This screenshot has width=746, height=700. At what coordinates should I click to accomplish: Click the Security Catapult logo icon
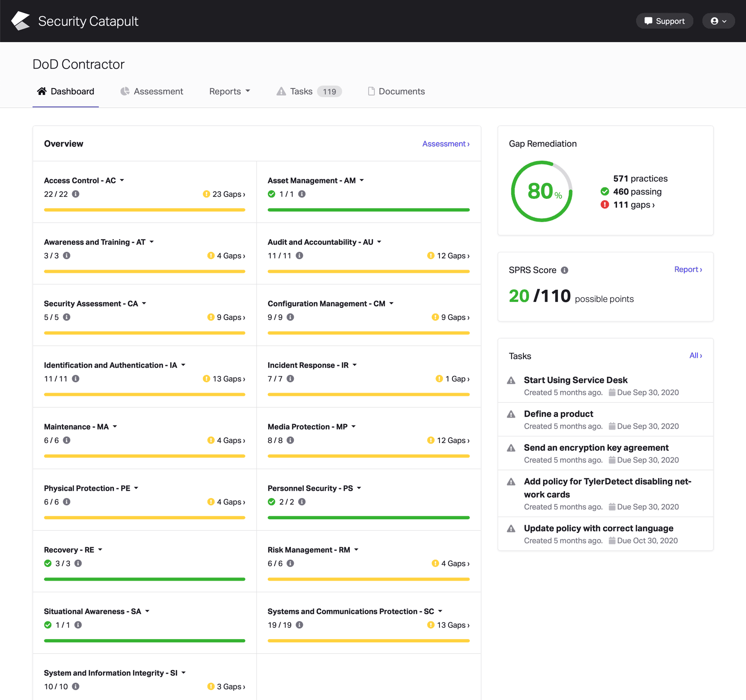pyautogui.click(x=20, y=21)
